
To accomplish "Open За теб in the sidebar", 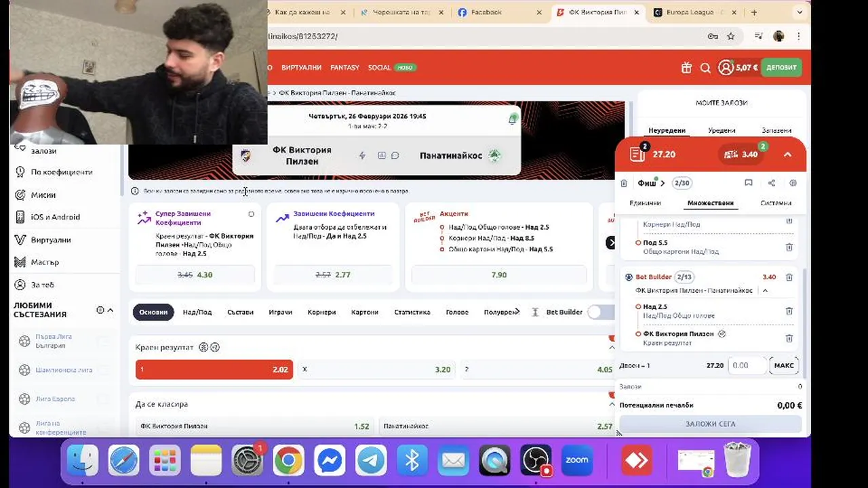I will tap(42, 285).
